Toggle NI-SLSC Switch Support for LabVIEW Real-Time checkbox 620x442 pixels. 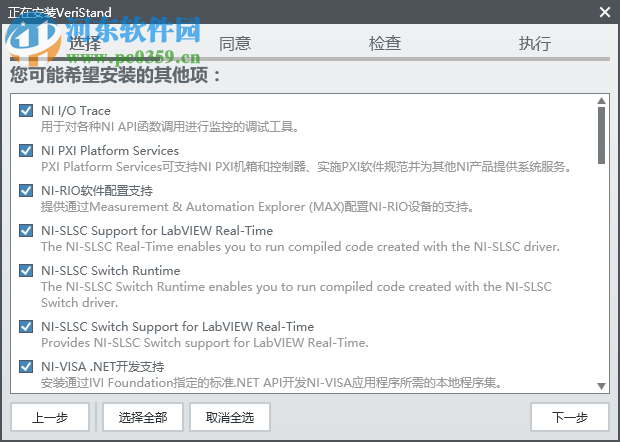[x=26, y=327]
